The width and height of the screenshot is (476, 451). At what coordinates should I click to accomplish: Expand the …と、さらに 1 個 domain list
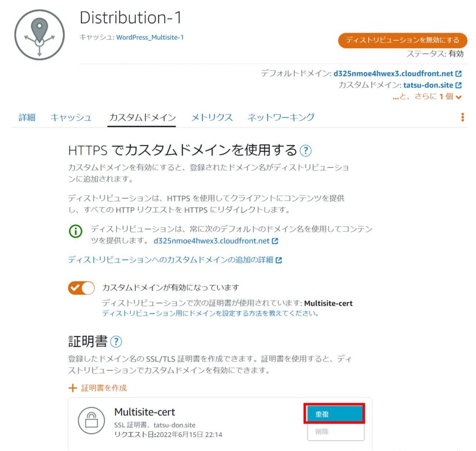(x=428, y=97)
